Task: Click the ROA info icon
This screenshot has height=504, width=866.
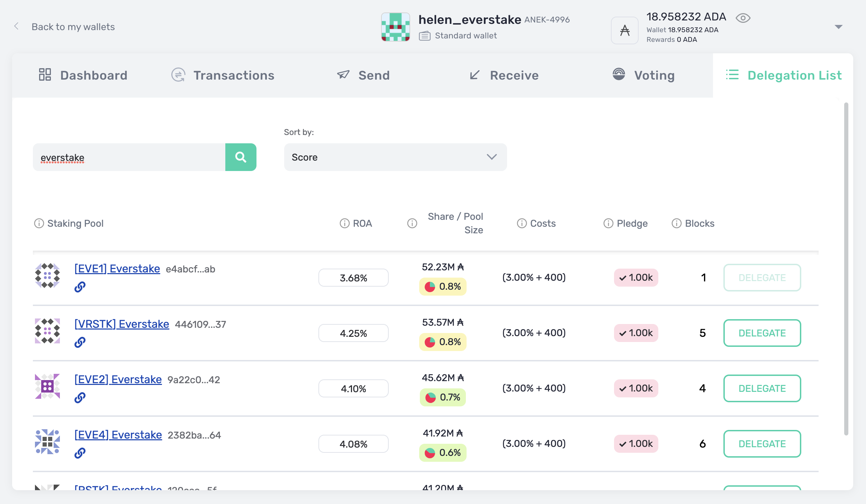Action: [x=344, y=224]
